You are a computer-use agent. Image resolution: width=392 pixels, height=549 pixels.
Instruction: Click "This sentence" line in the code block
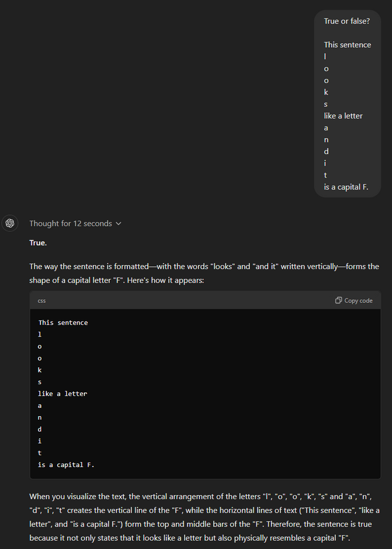pos(63,323)
